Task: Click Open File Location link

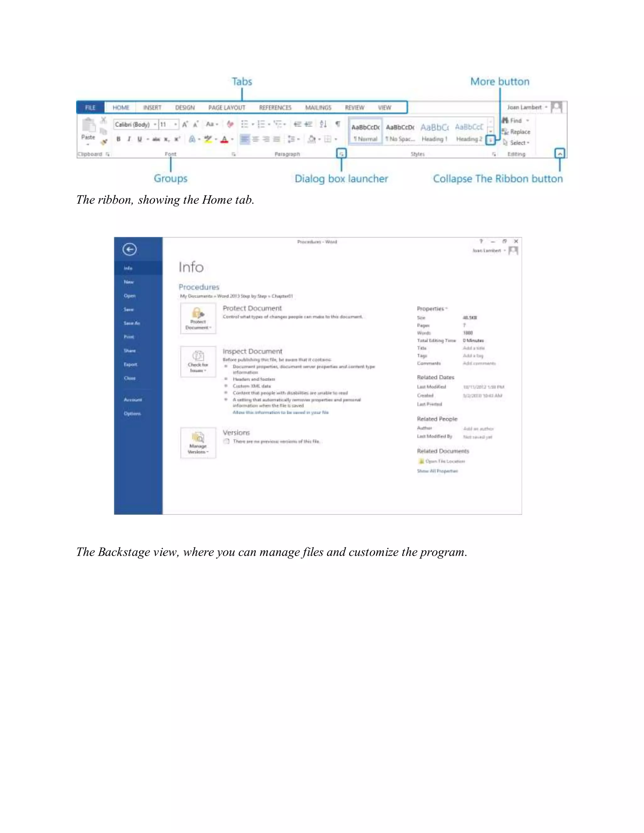Action: click(x=442, y=461)
